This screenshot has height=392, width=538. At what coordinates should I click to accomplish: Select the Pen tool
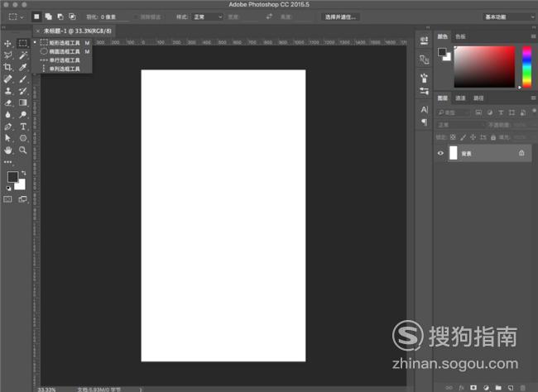pyautogui.click(x=7, y=127)
